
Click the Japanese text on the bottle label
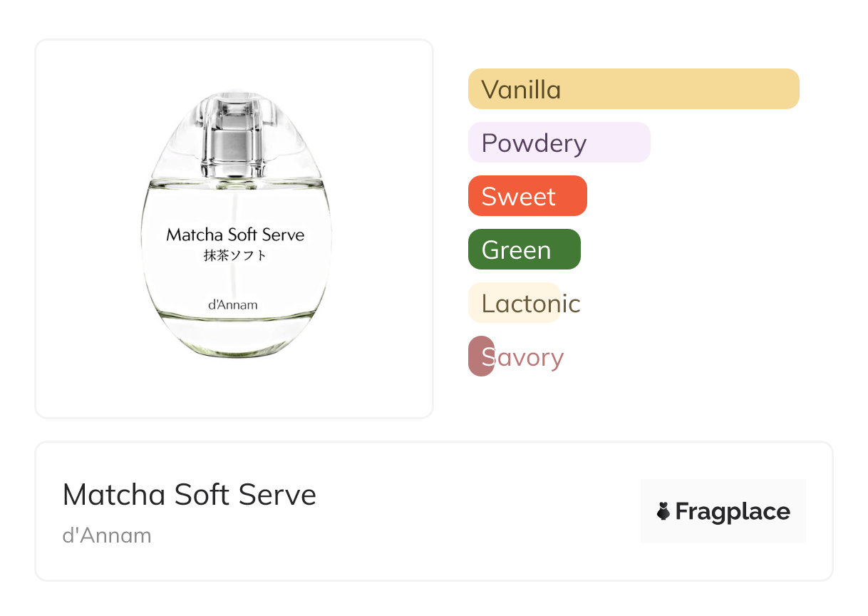(x=235, y=255)
